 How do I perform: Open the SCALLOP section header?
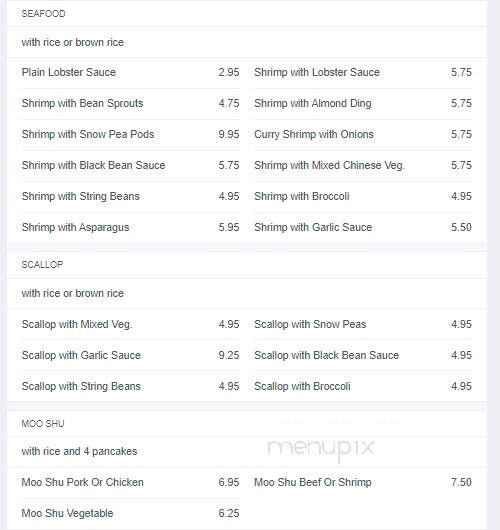pyautogui.click(x=42, y=265)
